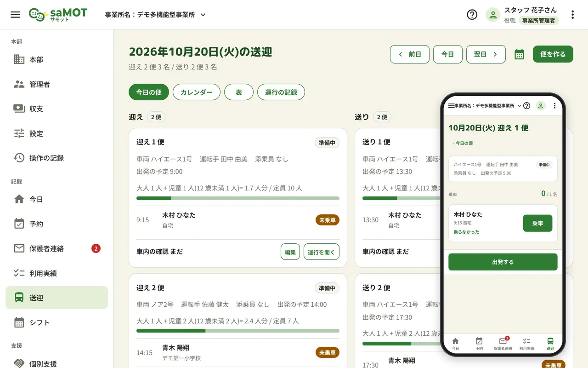Click the 今日の便 back link in the phone preview
The image size is (588, 368).
click(463, 143)
